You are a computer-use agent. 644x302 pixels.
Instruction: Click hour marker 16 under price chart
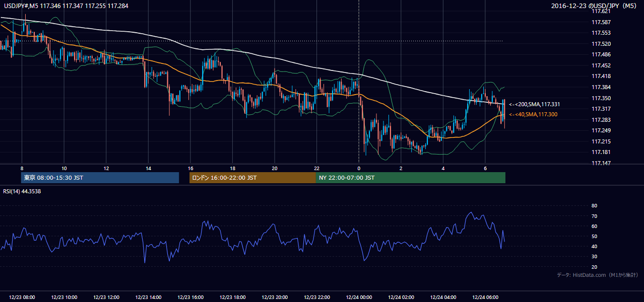(190, 168)
